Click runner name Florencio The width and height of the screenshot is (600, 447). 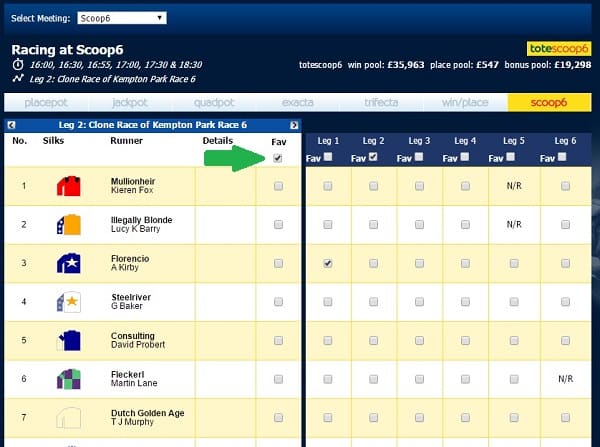(130, 259)
